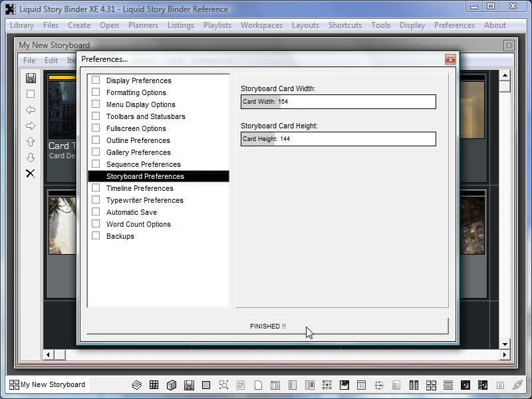The width and height of the screenshot is (532, 399).
Task: Check the Automatic Save box
Action: [x=96, y=212]
